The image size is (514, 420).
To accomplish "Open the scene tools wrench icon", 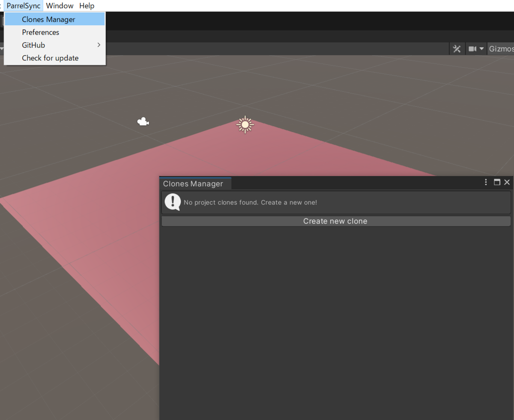I will coord(457,49).
